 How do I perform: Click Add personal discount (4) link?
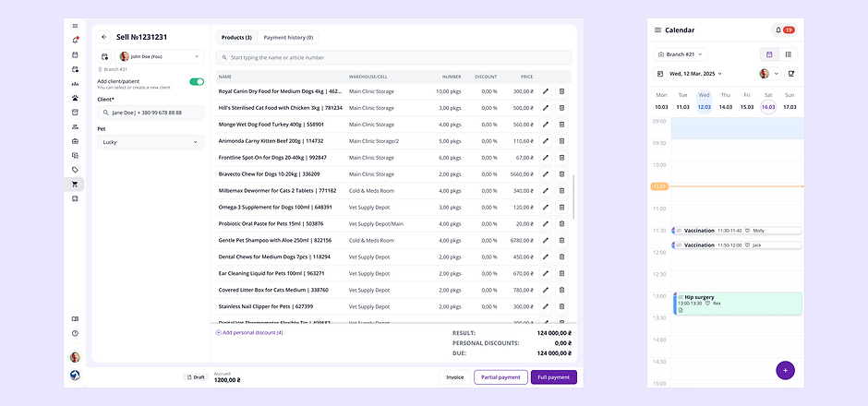[x=249, y=332]
